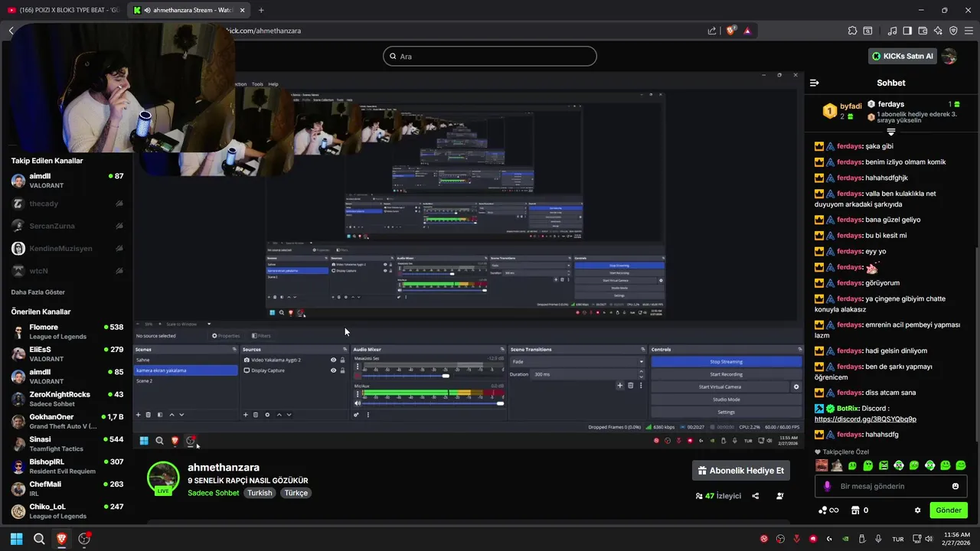Open the Fade scene transition dropdown

click(x=578, y=361)
